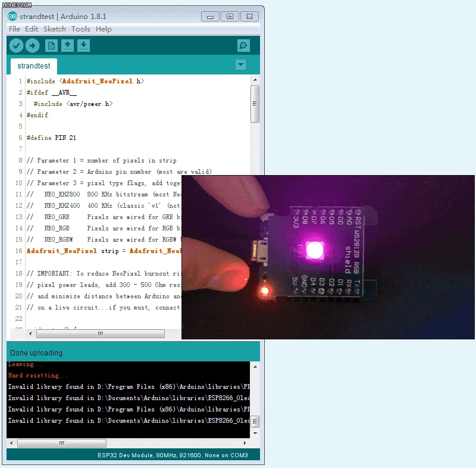Maximize the Arduino window
The height and width of the screenshot is (468, 476).
[x=230, y=17]
